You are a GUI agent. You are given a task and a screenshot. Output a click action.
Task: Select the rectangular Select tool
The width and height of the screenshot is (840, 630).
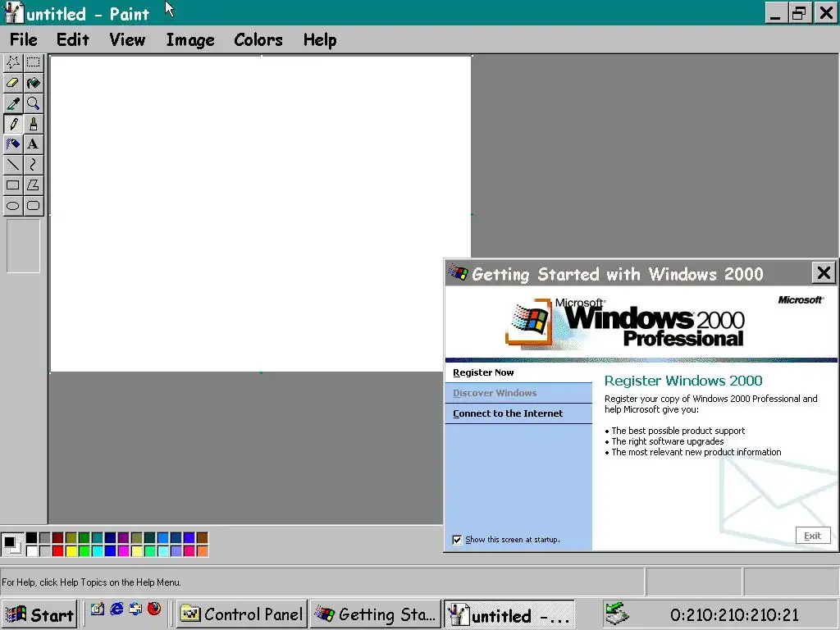(33, 62)
